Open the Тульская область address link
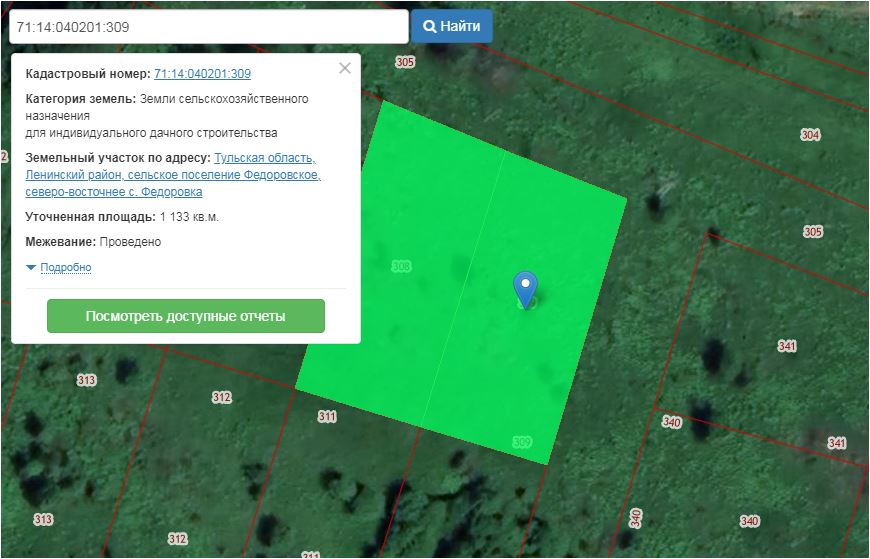Viewport: 870px width, 559px height. click(265, 158)
